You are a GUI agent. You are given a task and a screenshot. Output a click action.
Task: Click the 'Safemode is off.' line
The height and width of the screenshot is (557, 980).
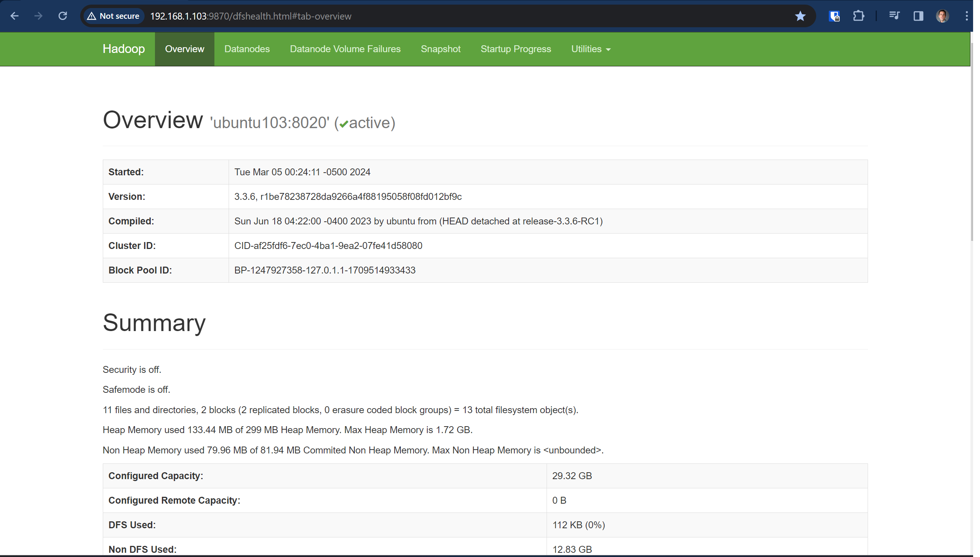(136, 390)
